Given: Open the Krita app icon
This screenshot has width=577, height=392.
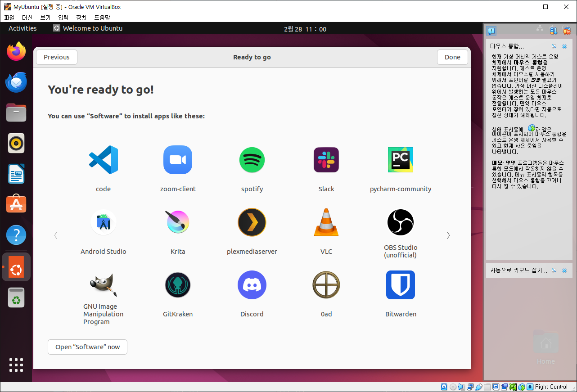Looking at the screenshot, I should click(178, 222).
